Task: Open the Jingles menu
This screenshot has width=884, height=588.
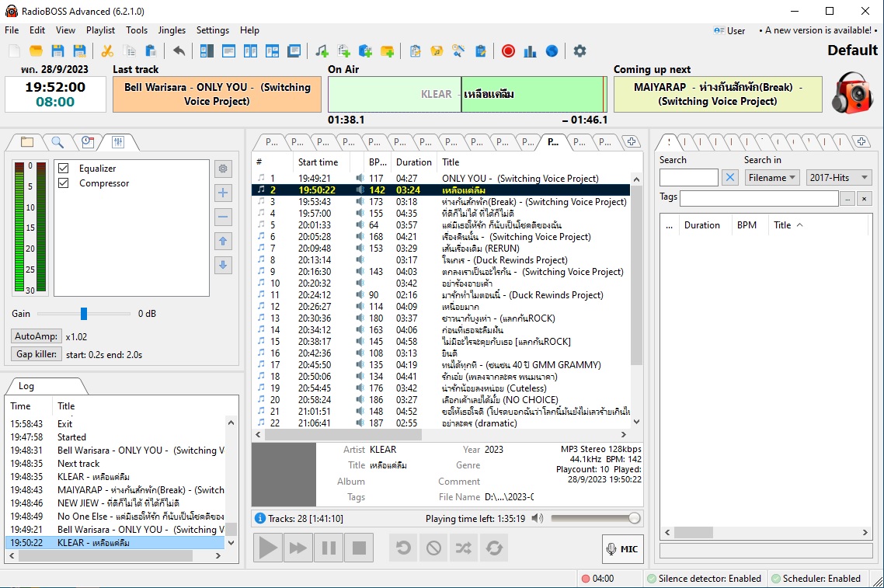Action: [x=172, y=30]
